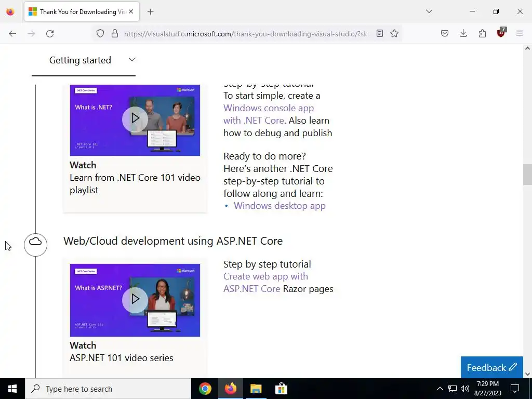Open File Explorer from the taskbar
Viewport: 532px width, 399px height.
pos(256,389)
